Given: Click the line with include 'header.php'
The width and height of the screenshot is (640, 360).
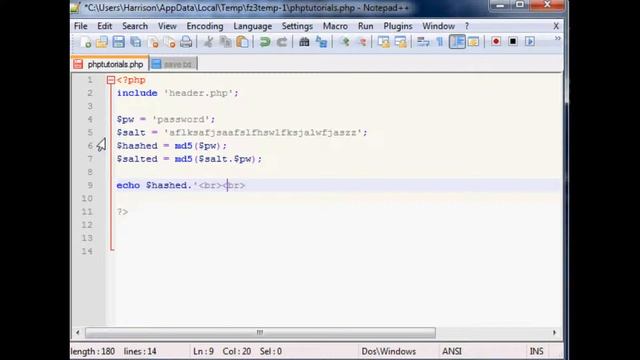Looking at the screenshot, I should 178,93.
